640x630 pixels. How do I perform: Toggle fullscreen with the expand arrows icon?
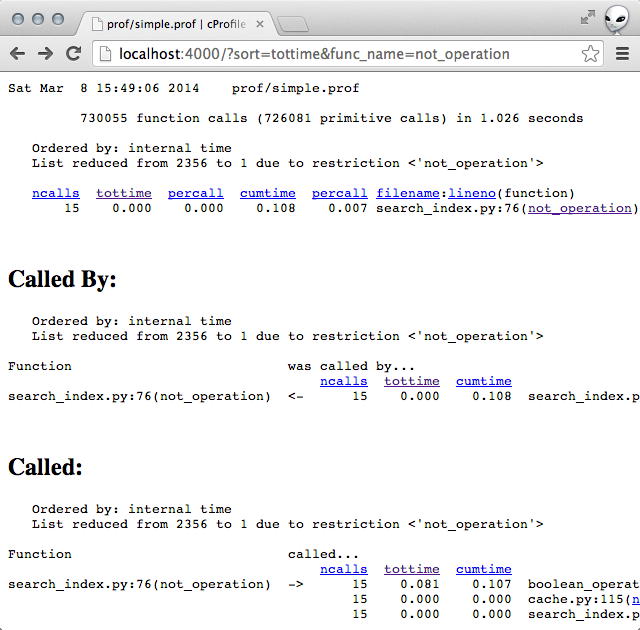(588, 18)
